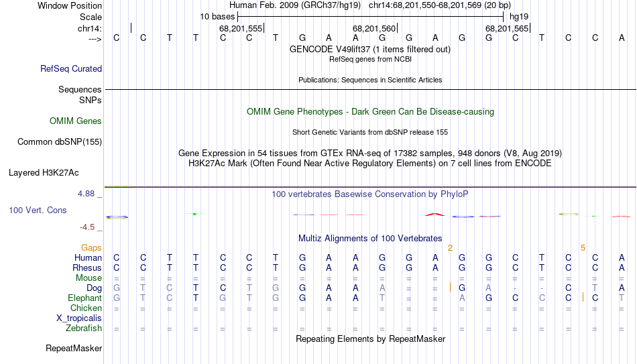
Task: Click the Window Position label
Action: pyautogui.click(x=70, y=5)
